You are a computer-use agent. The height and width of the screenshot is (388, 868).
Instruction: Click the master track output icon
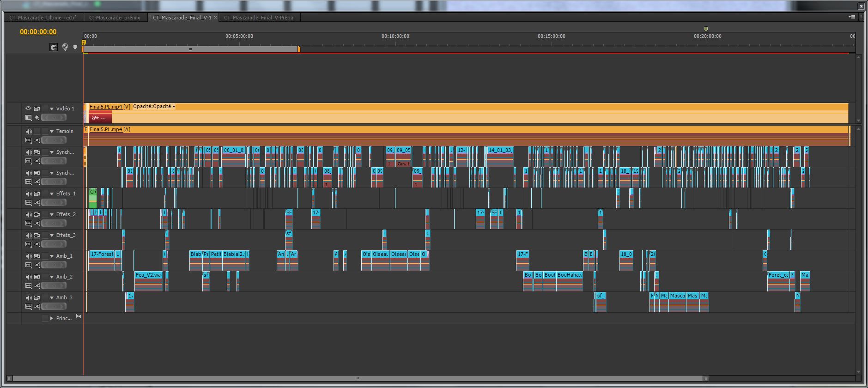79,316
